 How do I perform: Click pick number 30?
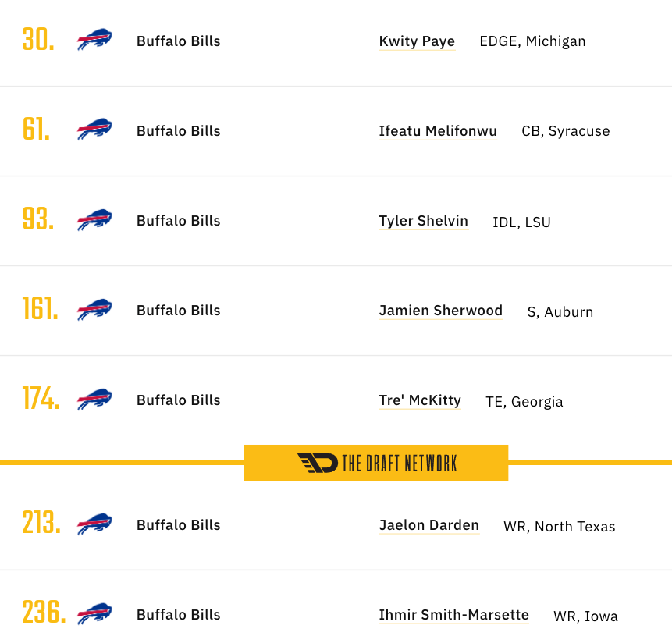click(x=38, y=40)
